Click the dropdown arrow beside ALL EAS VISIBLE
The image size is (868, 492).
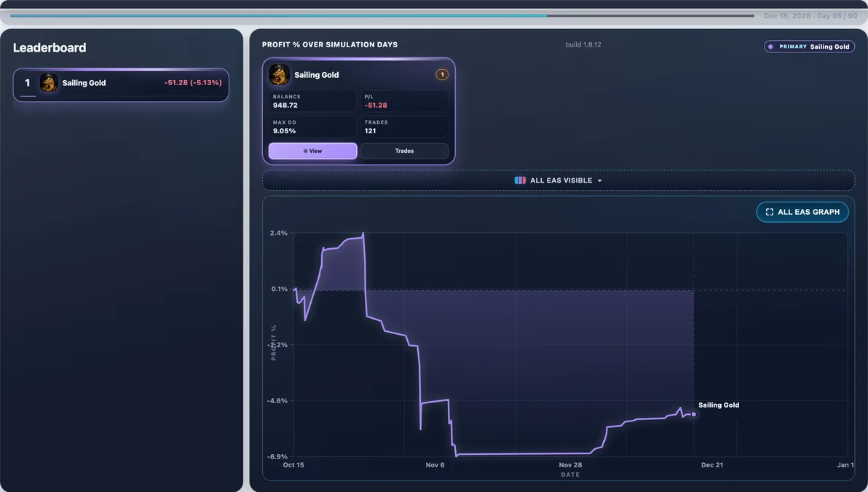click(x=599, y=181)
